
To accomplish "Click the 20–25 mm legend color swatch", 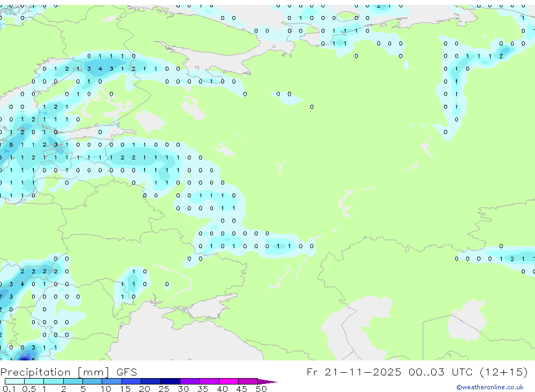I will point(150,381).
